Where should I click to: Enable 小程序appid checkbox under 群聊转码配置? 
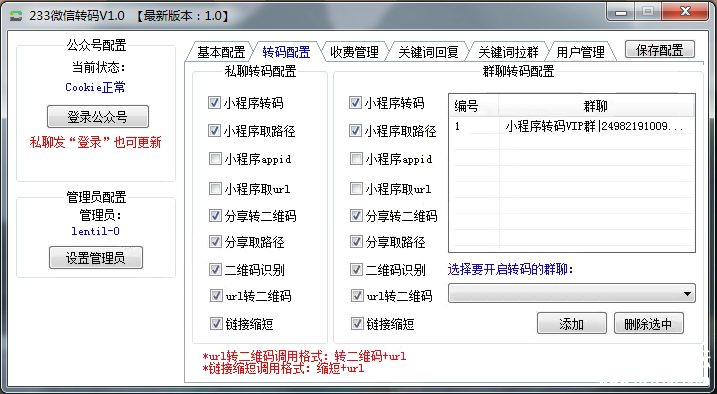point(355,159)
